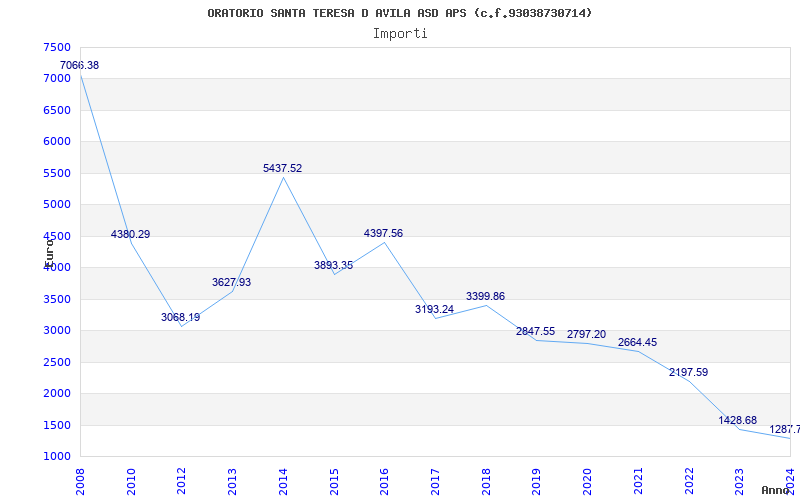Click the 6000 y-axis tick label
This screenshot has width=800, height=500.
coord(57,141)
